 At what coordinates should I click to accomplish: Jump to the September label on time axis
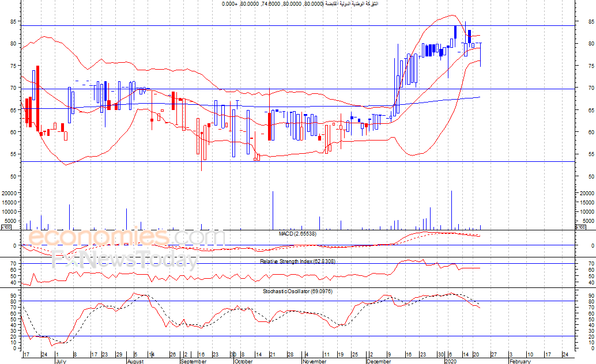[x=194, y=361]
